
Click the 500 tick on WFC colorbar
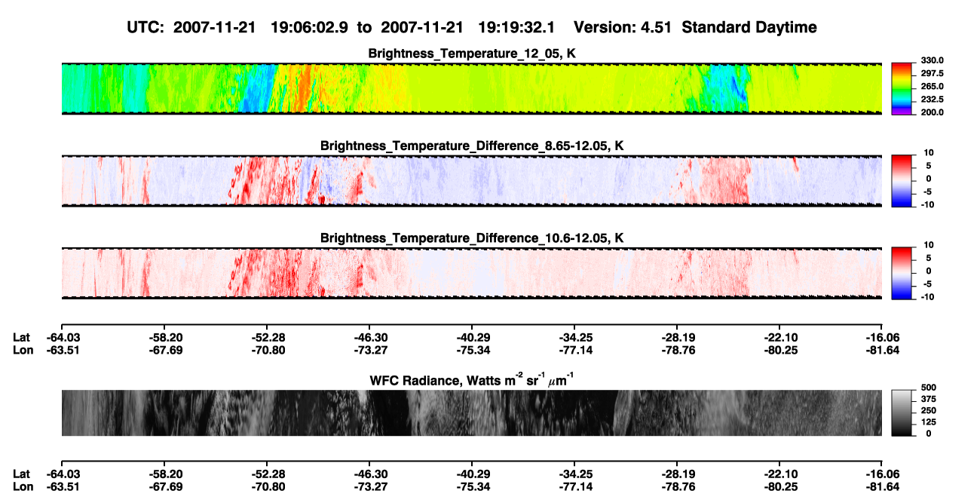[929, 388]
